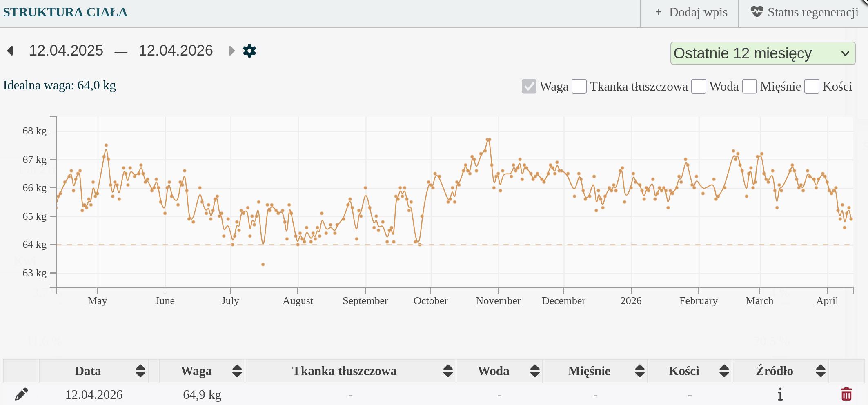Sort by the Waga column arrows
Image resolution: width=868 pixels, height=405 pixels.
click(237, 371)
